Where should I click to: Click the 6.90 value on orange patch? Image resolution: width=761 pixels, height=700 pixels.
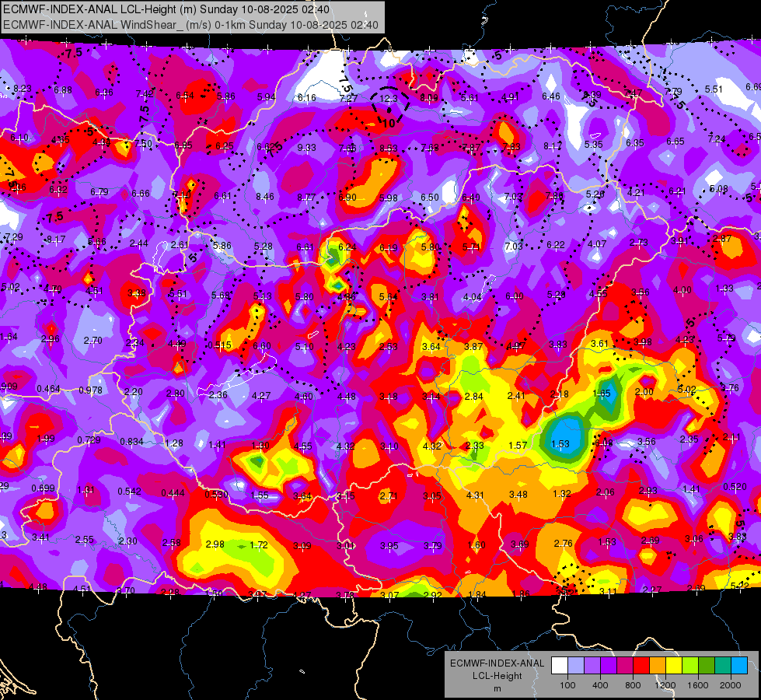pos(347,198)
